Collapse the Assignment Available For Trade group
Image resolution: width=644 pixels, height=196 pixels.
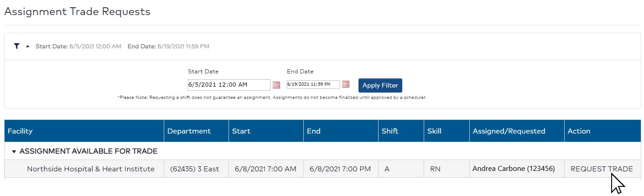pos(14,151)
